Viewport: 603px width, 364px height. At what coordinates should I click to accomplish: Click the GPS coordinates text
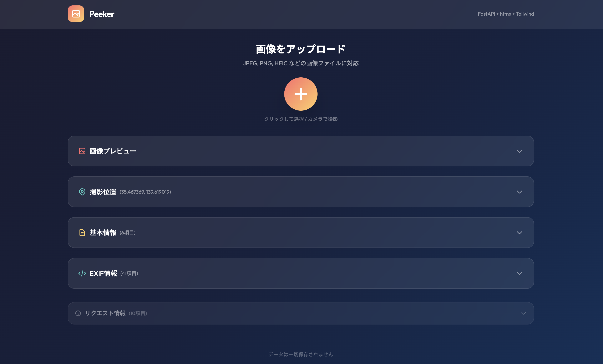point(145,192)
